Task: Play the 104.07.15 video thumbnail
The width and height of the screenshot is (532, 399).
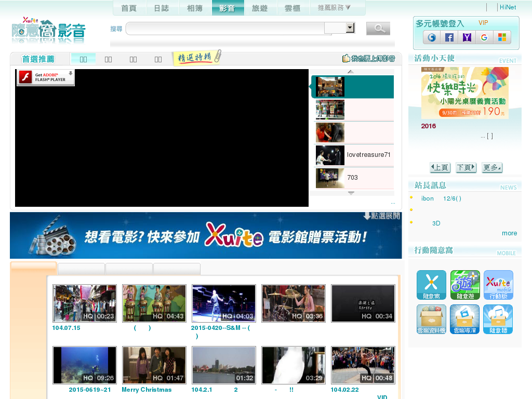Action: [x=84, y=303]
